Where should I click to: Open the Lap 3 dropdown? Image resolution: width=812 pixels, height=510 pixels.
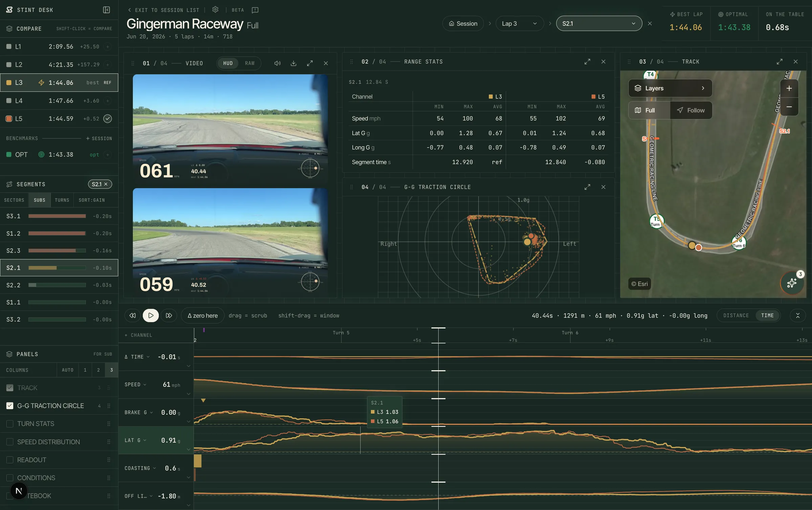pos(519,23)
